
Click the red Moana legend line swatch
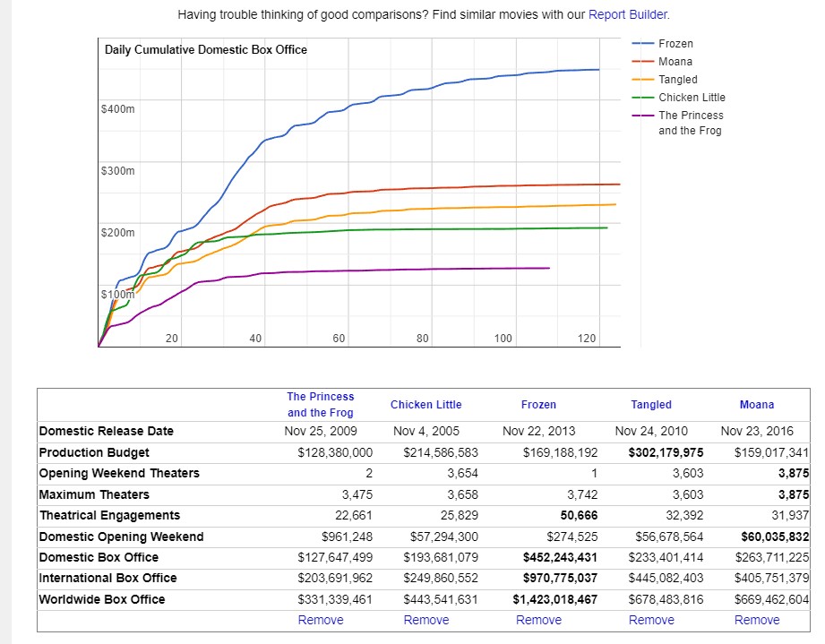pos(642,62)
